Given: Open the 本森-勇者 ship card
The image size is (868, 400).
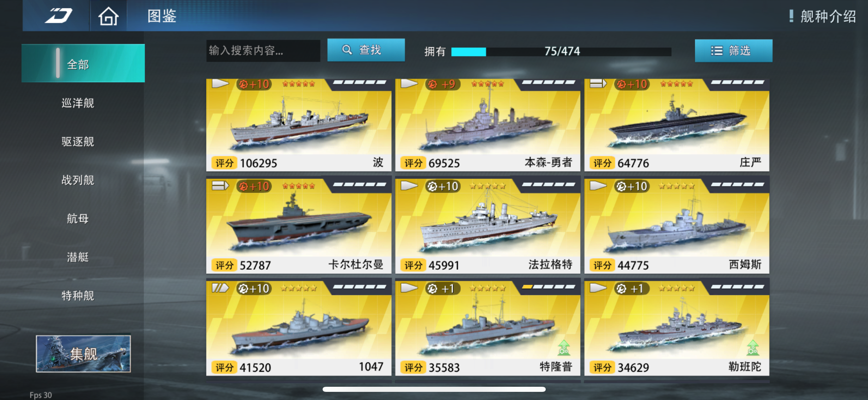Looking at the screenshot, I should pyautogui.click(x=488, y=125).
